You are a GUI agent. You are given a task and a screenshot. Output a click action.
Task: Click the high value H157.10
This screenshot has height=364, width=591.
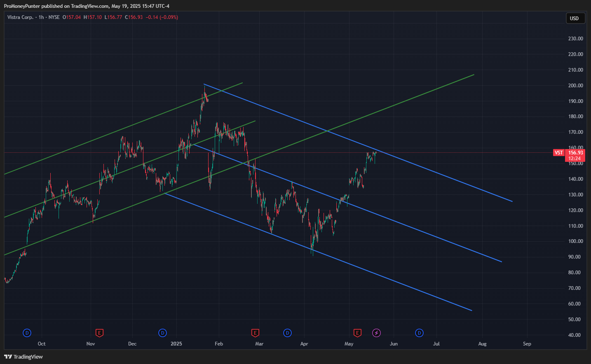(93, 17)
